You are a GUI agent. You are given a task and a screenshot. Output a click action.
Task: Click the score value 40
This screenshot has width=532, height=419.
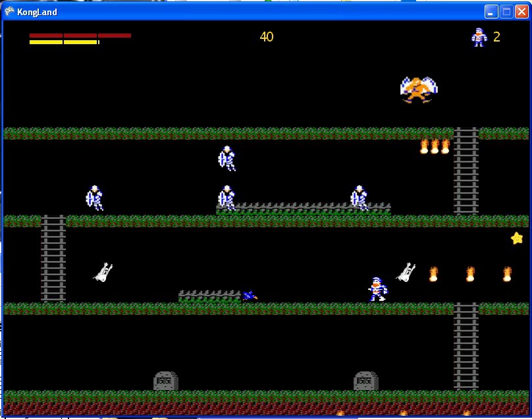tap(267, 37)
